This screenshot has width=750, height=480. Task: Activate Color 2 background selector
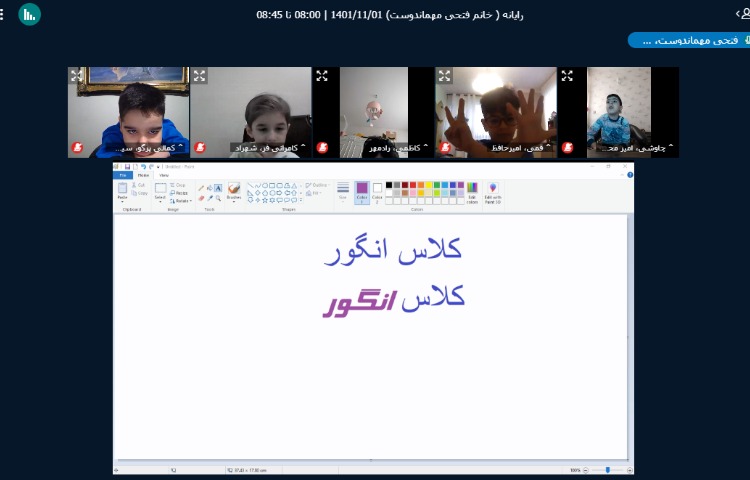click(377, 193)
